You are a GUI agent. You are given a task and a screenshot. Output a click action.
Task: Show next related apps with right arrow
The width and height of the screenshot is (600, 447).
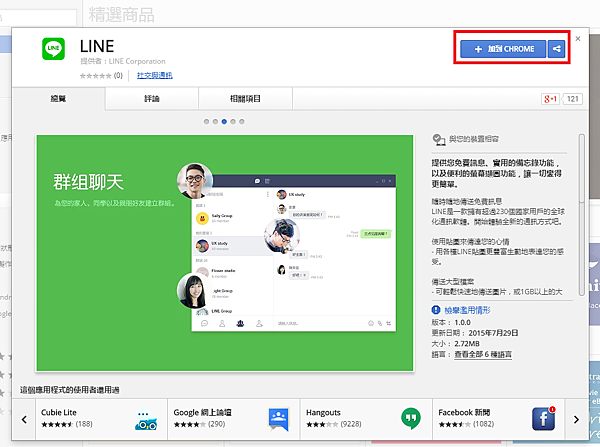(576, 419)
